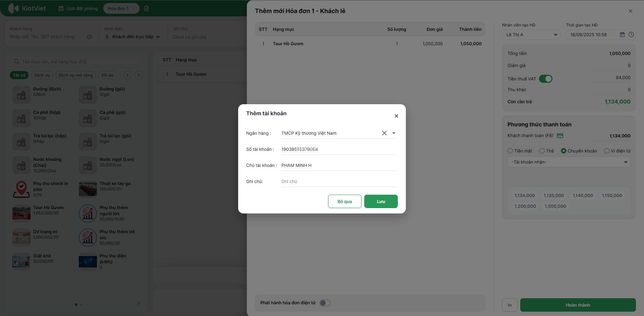Click the add customer plus icon
Screen dimensions: 644x316
90,37
